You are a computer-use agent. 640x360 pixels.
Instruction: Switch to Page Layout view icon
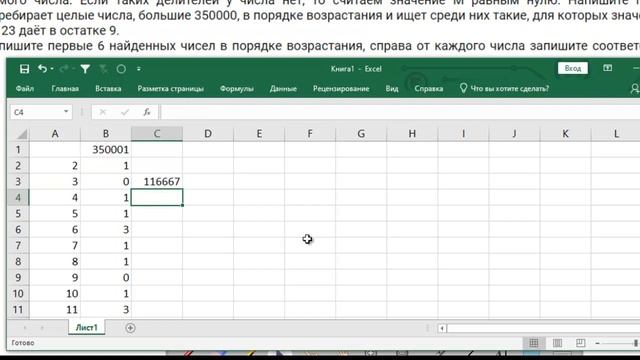(557, 343)
